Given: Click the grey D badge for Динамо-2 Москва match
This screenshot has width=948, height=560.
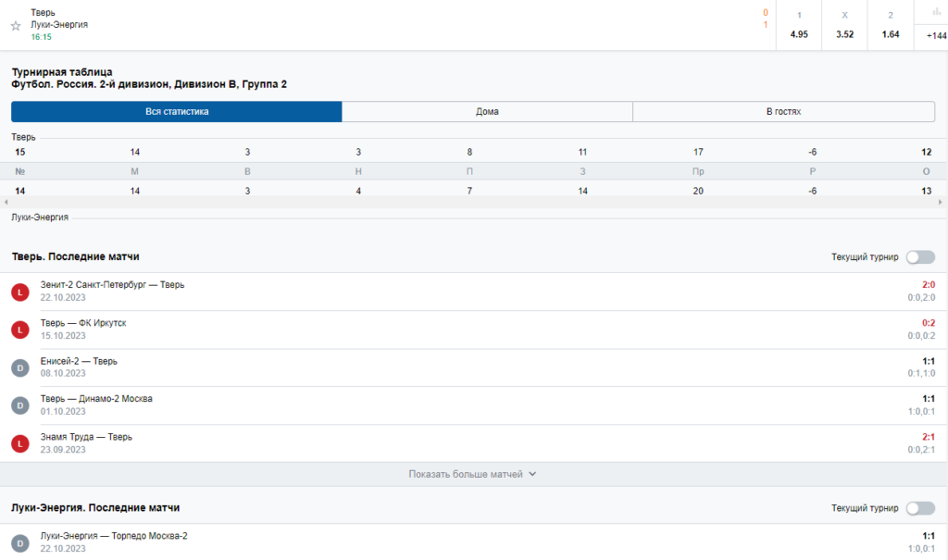Looking at the screenshot, I should click(x=20, y=405).
